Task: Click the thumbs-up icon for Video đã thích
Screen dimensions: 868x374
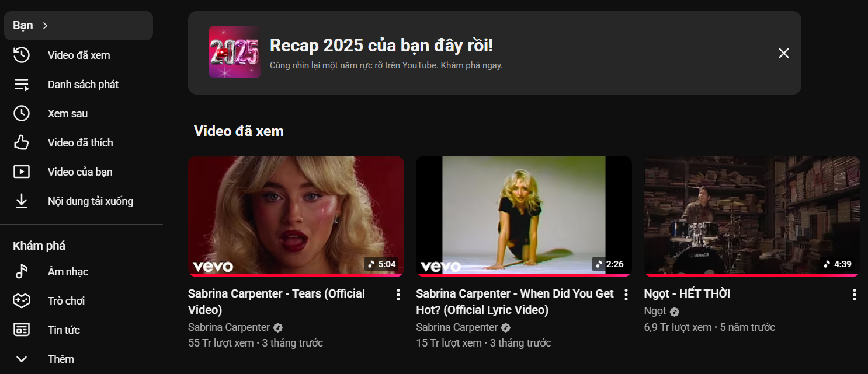Action: [x=22, y=142]
